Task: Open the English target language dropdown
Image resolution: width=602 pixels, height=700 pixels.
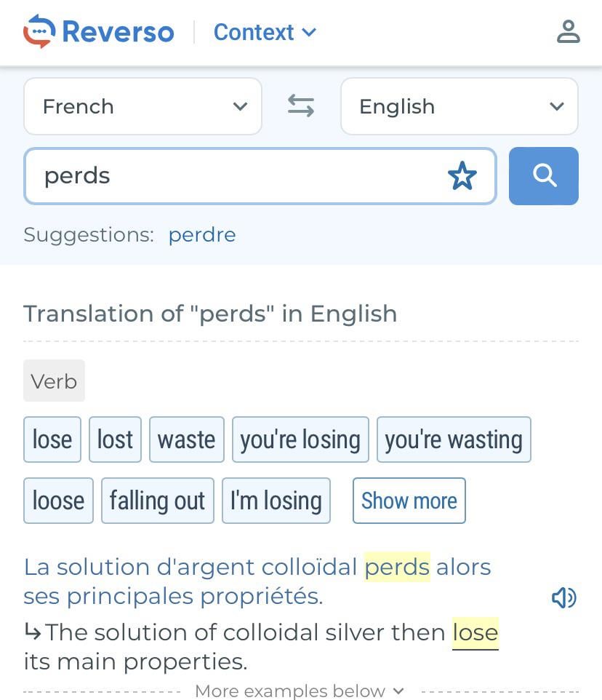Action: (459, 106)
